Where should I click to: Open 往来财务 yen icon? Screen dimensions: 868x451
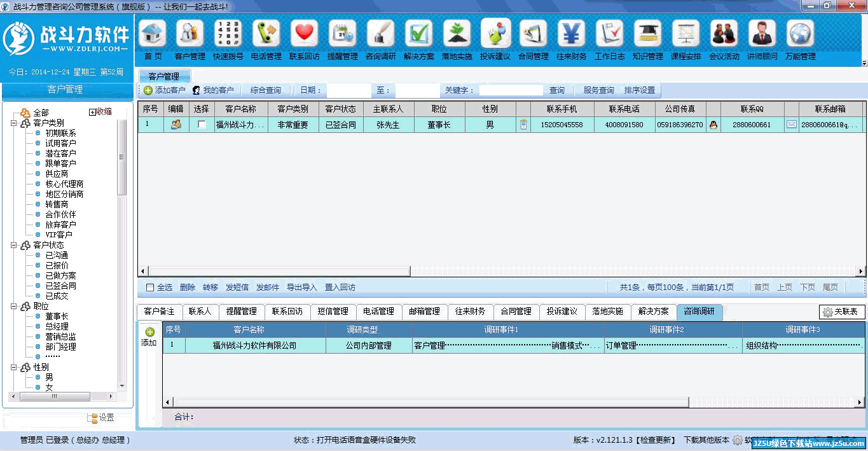[571, 34]
